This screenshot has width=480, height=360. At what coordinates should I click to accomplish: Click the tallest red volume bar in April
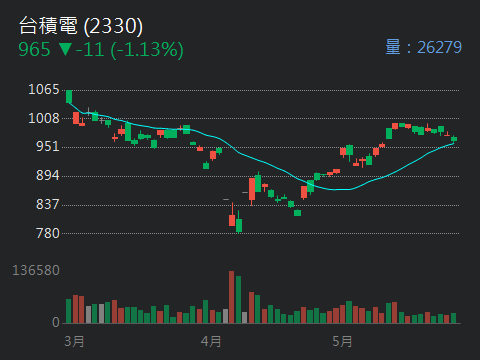pos(232,297)
